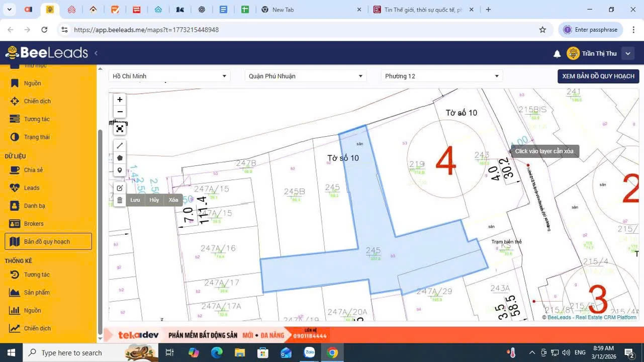Image resolution: width=644 pixels, height=362 pixels.
Task: Expand the Phường 12 ward dropdown
Action: click(441, 76)
